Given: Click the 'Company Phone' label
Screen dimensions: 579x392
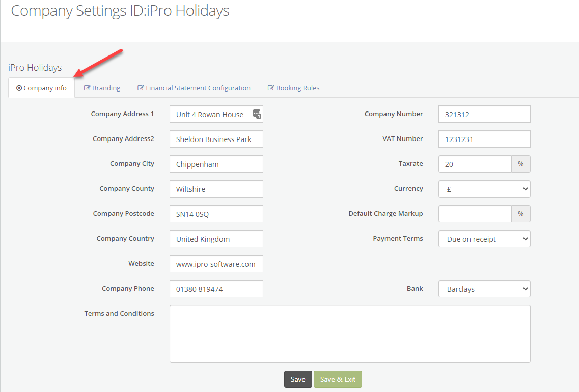Looking at the screenshot, I should tap(128, 289).
